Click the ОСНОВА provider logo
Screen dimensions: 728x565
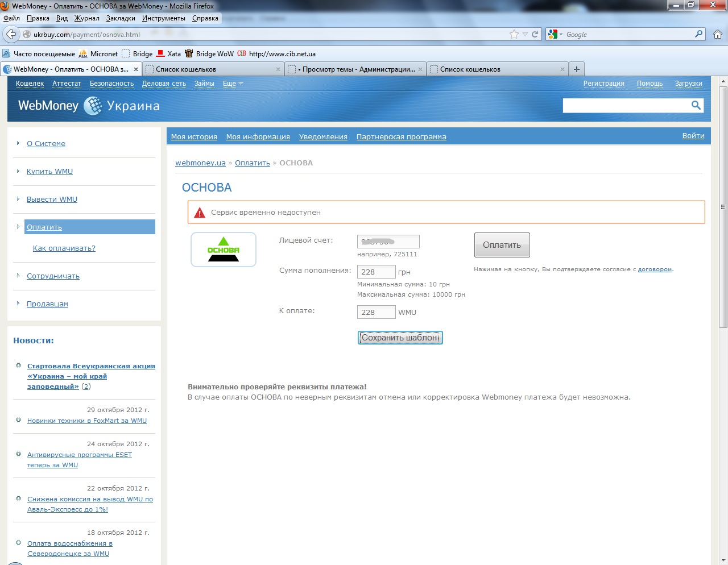click(x=224, y=250)
